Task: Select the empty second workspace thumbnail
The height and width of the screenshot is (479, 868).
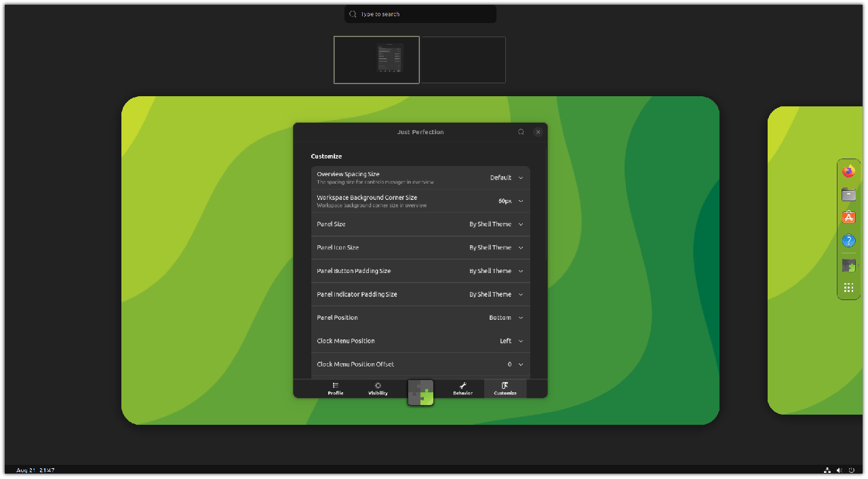Action: click(463, 60)
